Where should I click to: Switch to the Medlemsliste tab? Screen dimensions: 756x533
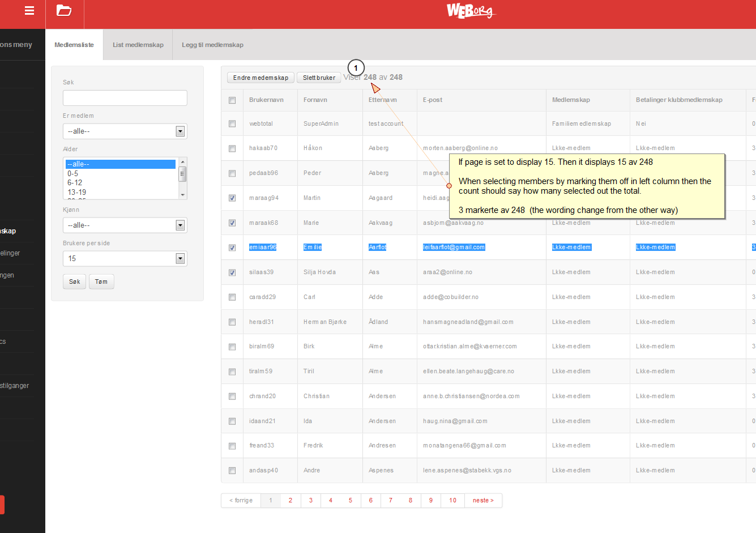74,45
